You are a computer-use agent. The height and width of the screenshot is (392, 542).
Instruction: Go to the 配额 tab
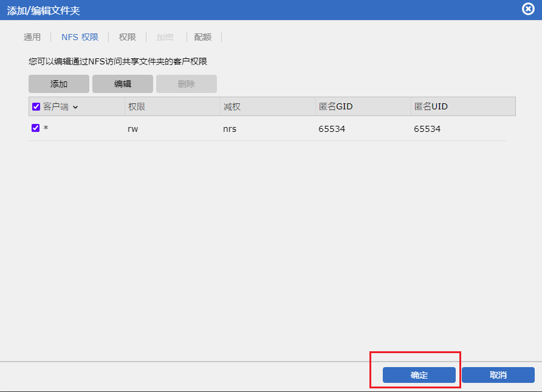point(203,37)
